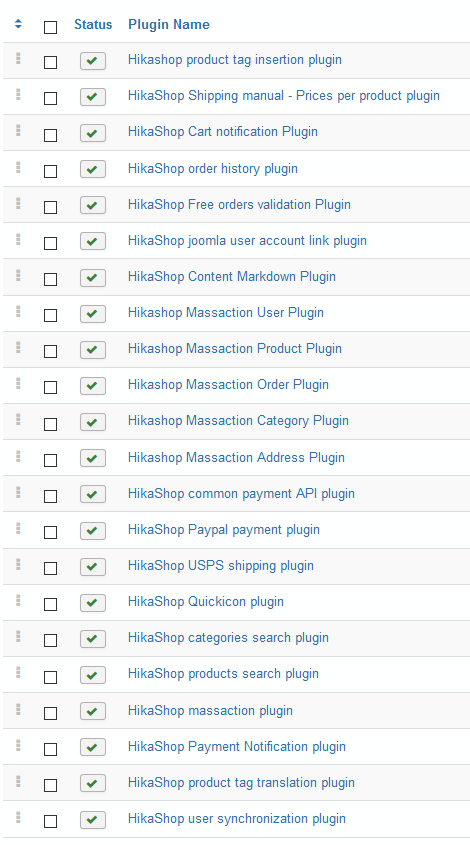Toggle status of HikaShop product tag translation plugin
This screenshot has width=470, height=845.
click(93, 783)
